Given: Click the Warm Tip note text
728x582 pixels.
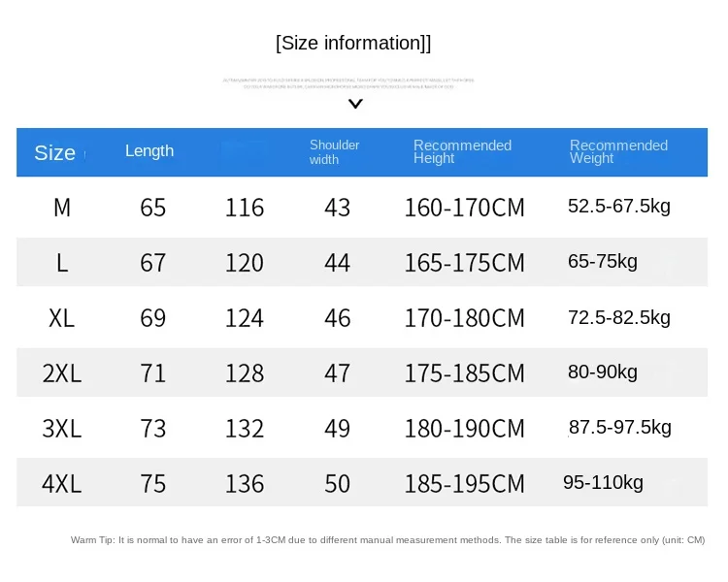Looking at the screenshot, I should click(387, 540).
